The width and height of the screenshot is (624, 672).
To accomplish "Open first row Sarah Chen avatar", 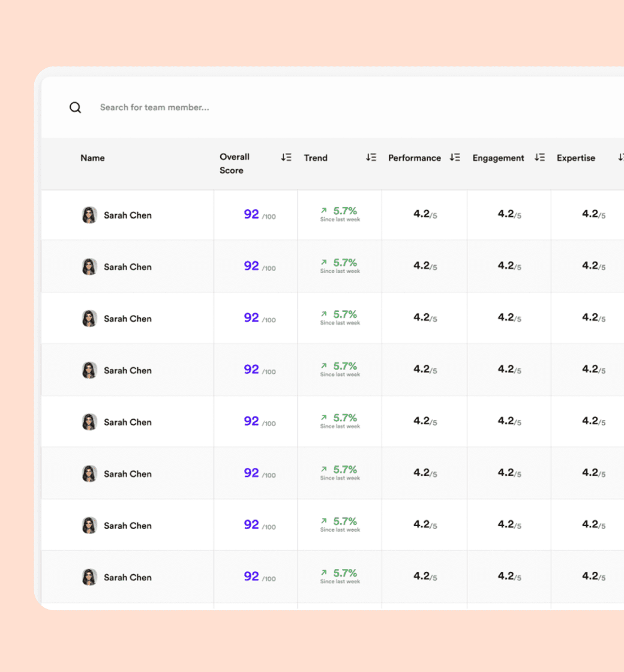I will pos(89,215).
